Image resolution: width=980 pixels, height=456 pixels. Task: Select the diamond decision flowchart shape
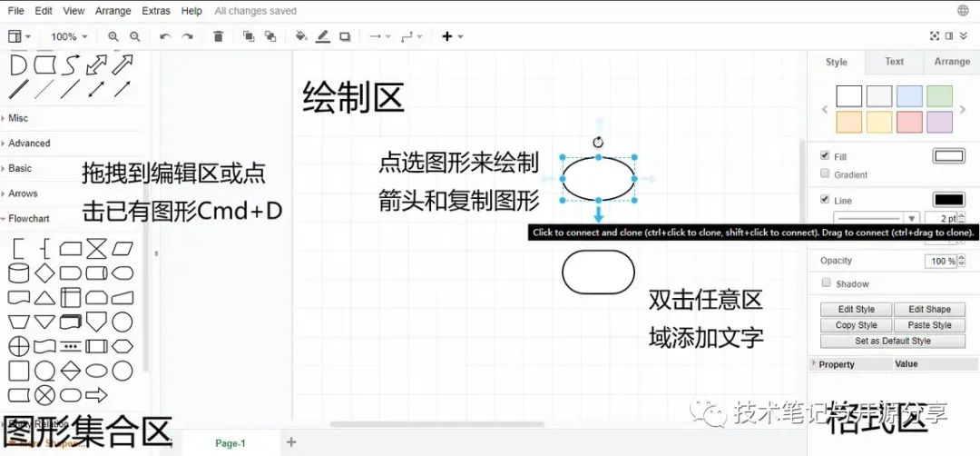click(x=44, y=273)
